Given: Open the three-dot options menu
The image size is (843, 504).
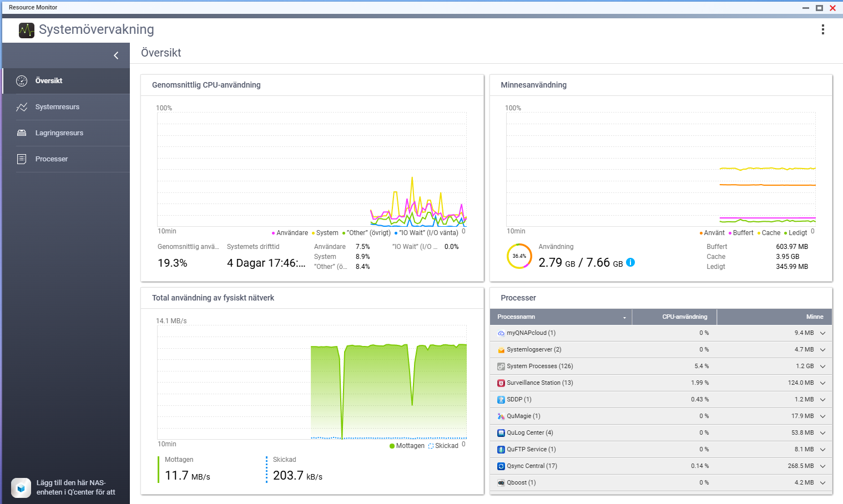Looking at the screenshot, I should tap(822, 29).
